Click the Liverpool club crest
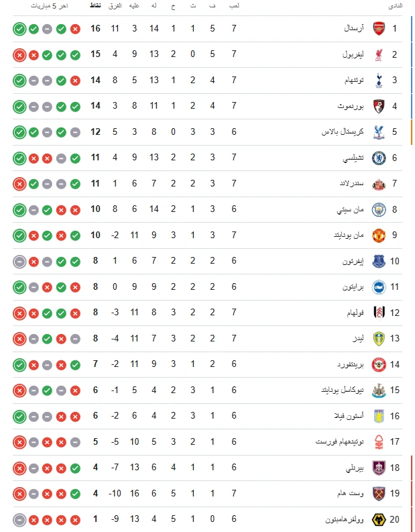Screen dimensions: 415x532 point(378,55)
